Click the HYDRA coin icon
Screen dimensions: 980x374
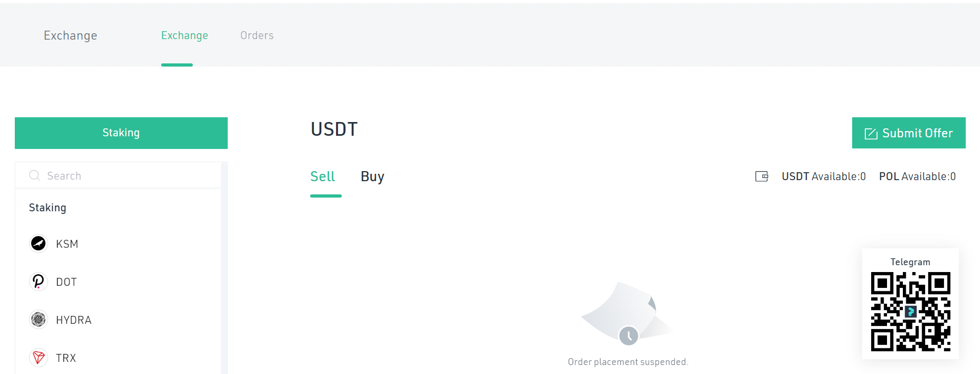click(38, 320)
